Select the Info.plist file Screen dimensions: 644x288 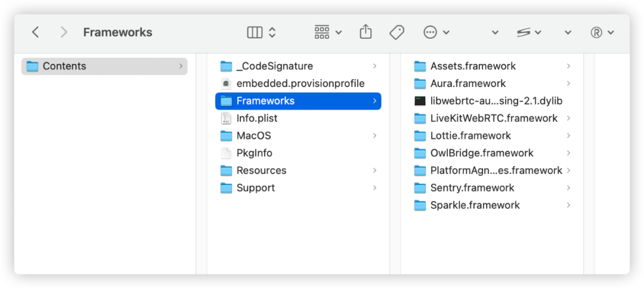(x=257, y=118)
